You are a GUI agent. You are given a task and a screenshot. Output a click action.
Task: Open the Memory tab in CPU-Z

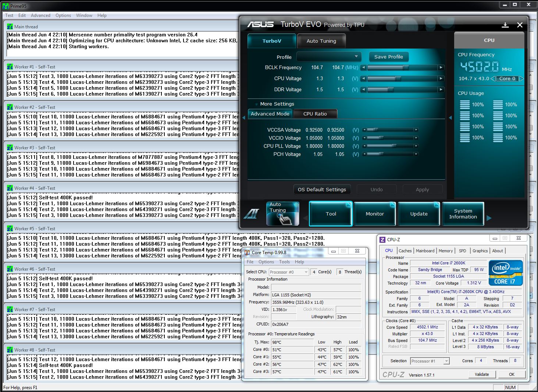[446, 251]
